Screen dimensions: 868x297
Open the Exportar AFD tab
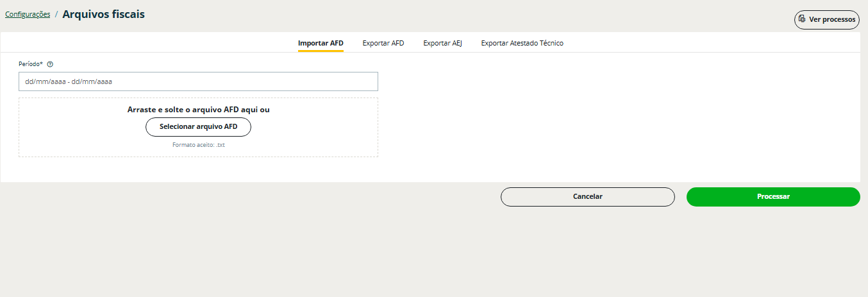pyautogui.click(x=383, y=43)
